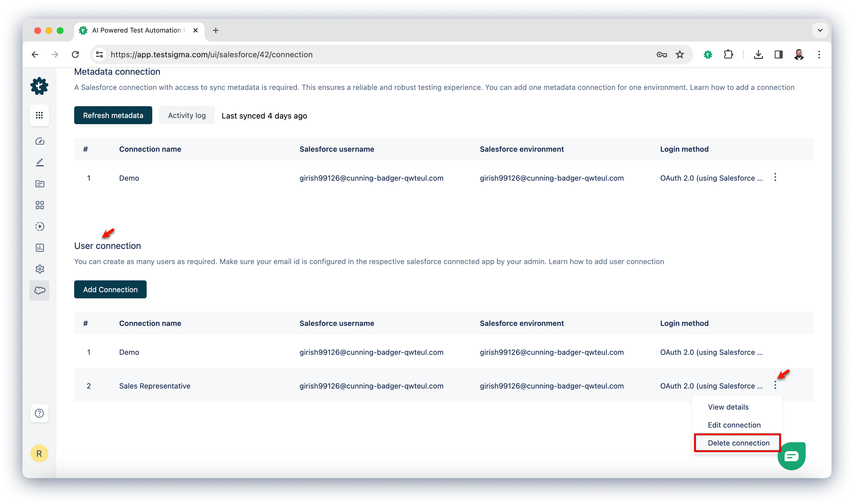The width and height of the screenshot is (854, 504).
Task: Click Refresh metadata button
Action: point(113,115)
